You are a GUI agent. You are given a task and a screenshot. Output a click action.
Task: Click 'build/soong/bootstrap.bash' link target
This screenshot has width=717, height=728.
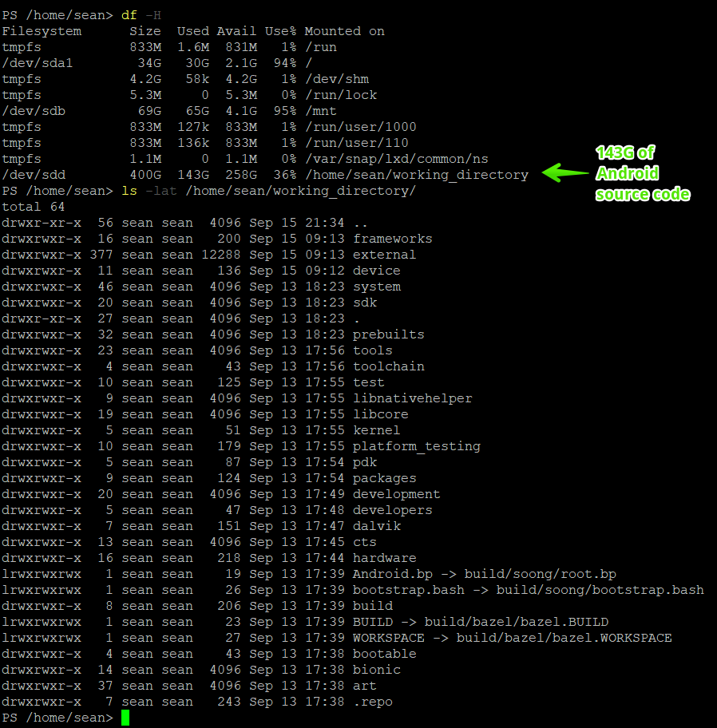(x=600, y=590)
